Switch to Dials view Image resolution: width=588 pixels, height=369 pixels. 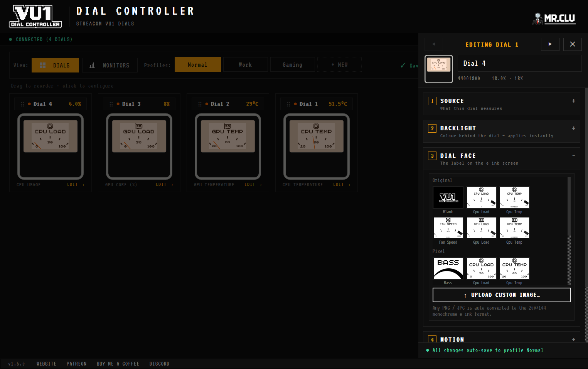[x=55, y=65]
